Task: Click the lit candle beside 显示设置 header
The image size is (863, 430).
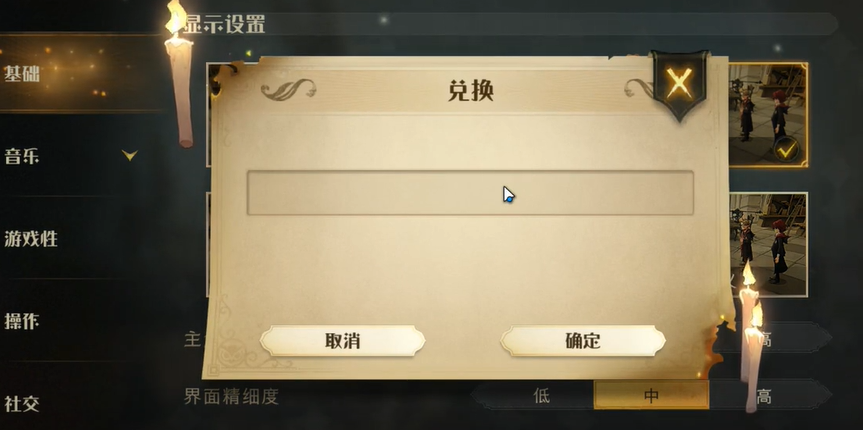Action: pyautogui.click(x=179, y=74)
